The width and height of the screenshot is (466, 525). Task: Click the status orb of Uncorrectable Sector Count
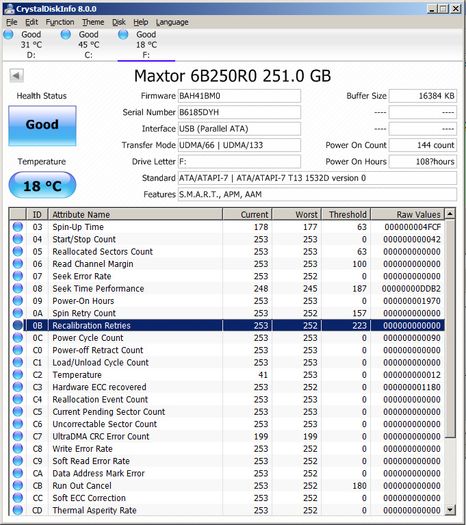click(18, 424)
